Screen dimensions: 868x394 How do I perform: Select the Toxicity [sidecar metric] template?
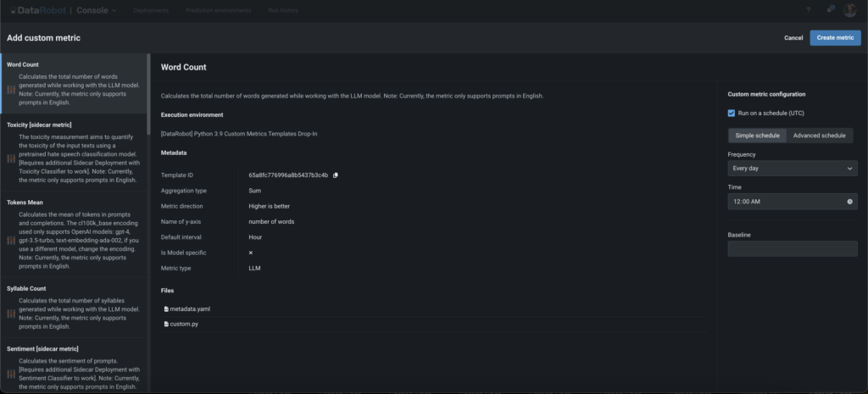coord(74,153)
